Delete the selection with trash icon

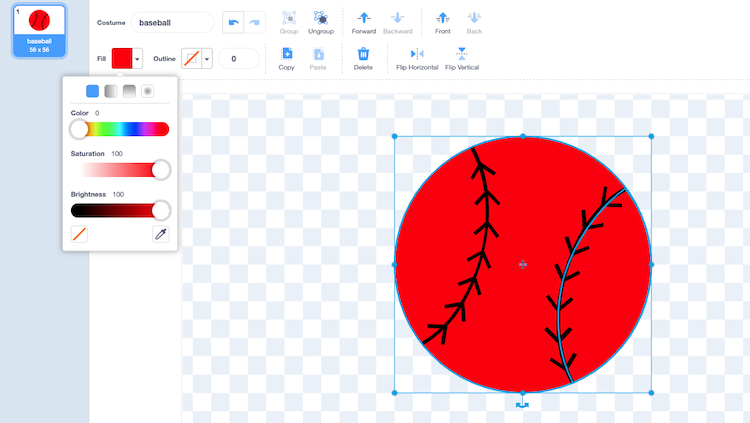(363, 54)
